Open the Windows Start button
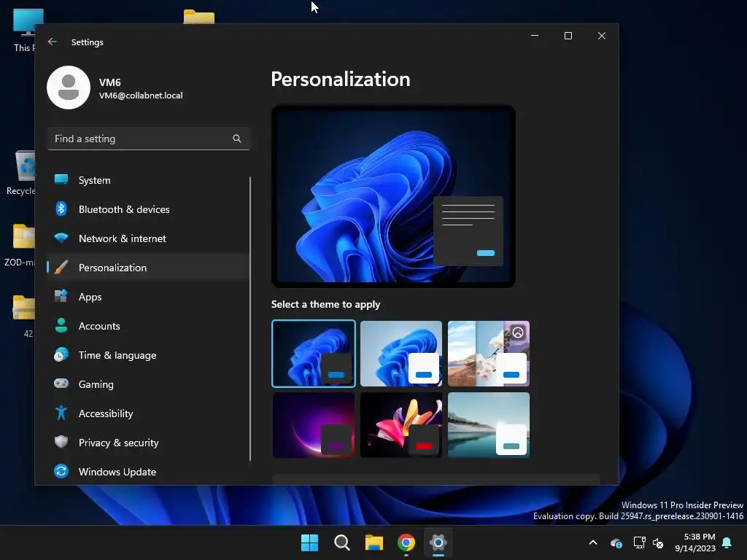 click(x=309, y=542)
